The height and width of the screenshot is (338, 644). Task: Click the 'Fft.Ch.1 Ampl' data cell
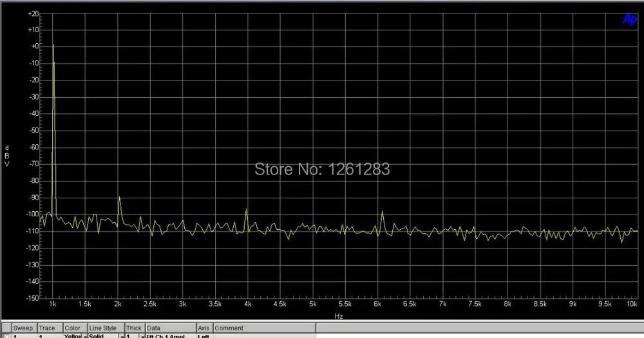[x=171, y=336]
